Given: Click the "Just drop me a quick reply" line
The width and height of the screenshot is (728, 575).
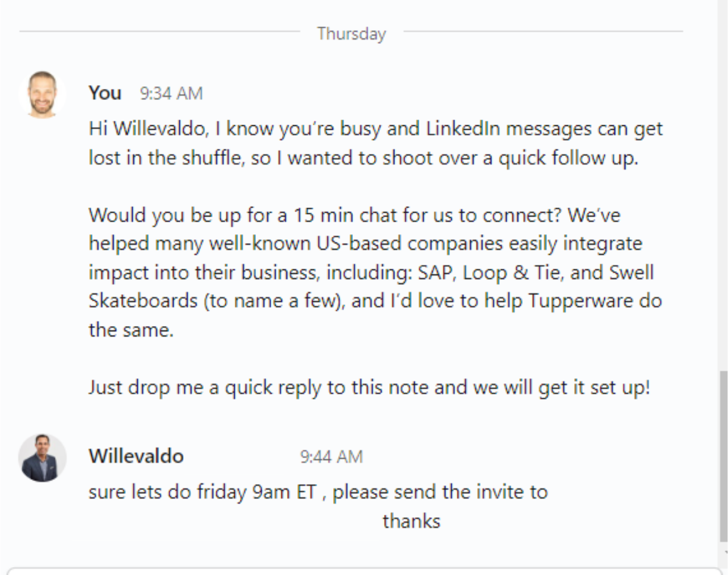Looking at the screenshot, I should point(369,388).
